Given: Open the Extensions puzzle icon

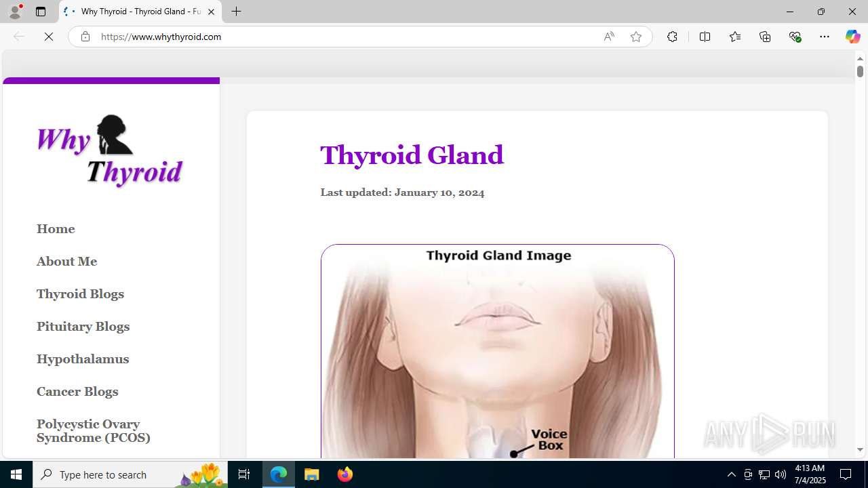Looking at the screenshot, I should [672, 37].
